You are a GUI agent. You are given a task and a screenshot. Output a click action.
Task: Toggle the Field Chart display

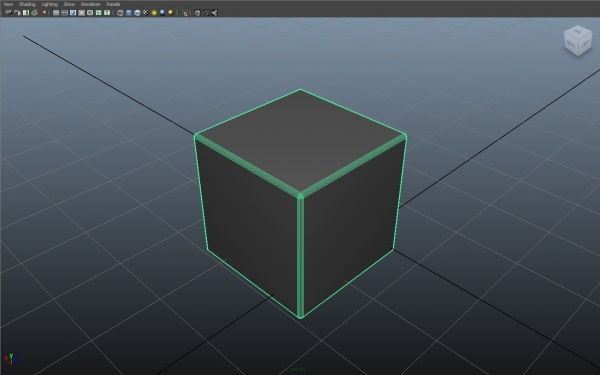pyautogui.click(x=90, y=13)
